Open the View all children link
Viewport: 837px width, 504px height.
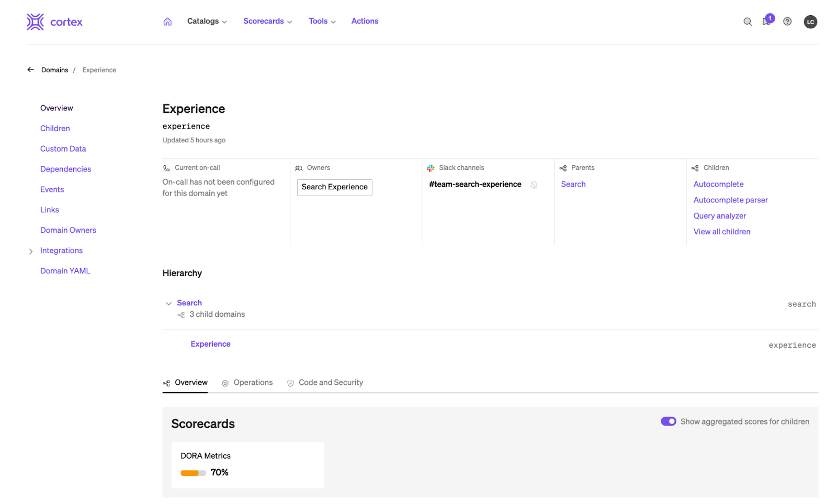click(x=721, y=232)
